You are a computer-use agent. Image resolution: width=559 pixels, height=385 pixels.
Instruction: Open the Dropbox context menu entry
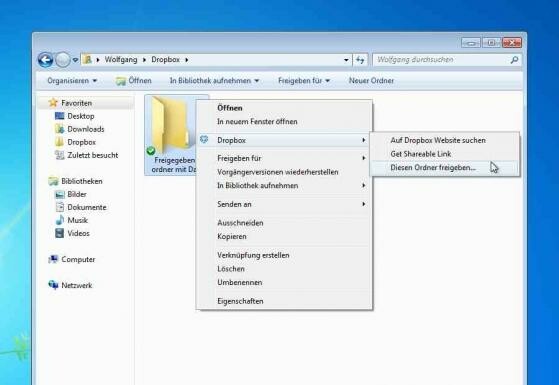click(x=284, y=140)
